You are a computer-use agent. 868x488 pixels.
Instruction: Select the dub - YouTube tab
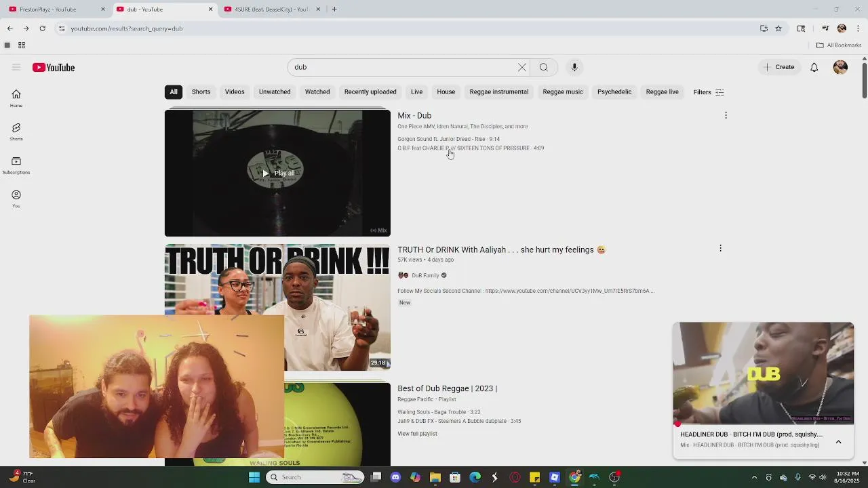pyautogui.click(x=163, y=9)
